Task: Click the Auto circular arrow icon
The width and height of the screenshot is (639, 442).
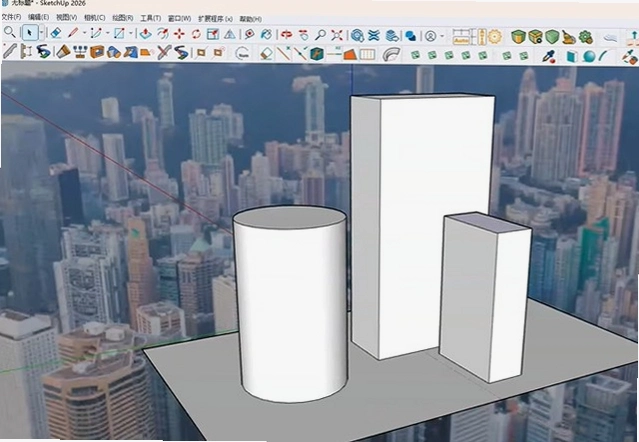Action: pyautogui.click(x=243, y=53)
